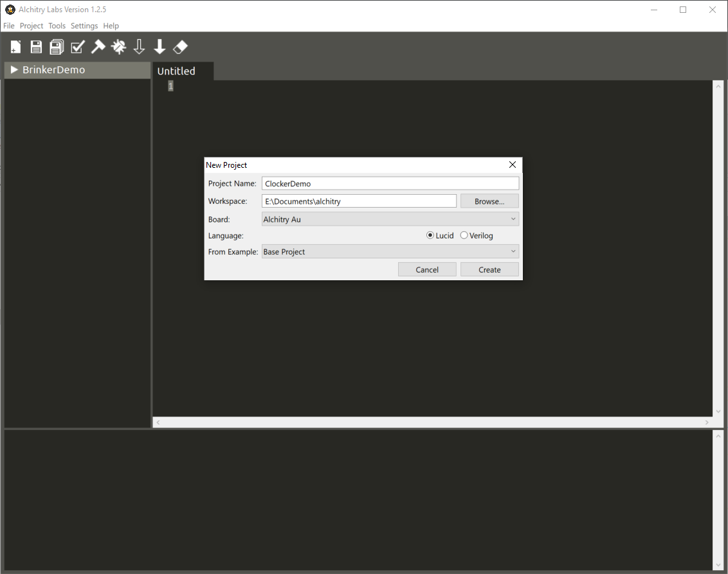Open the Project menu

coord(31,26)
